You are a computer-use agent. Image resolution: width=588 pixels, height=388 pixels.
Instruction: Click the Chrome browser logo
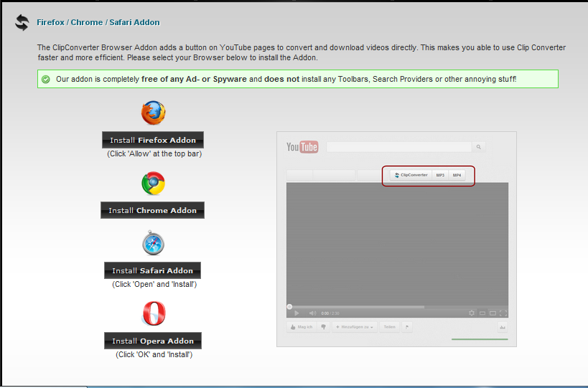coord(154,183)
